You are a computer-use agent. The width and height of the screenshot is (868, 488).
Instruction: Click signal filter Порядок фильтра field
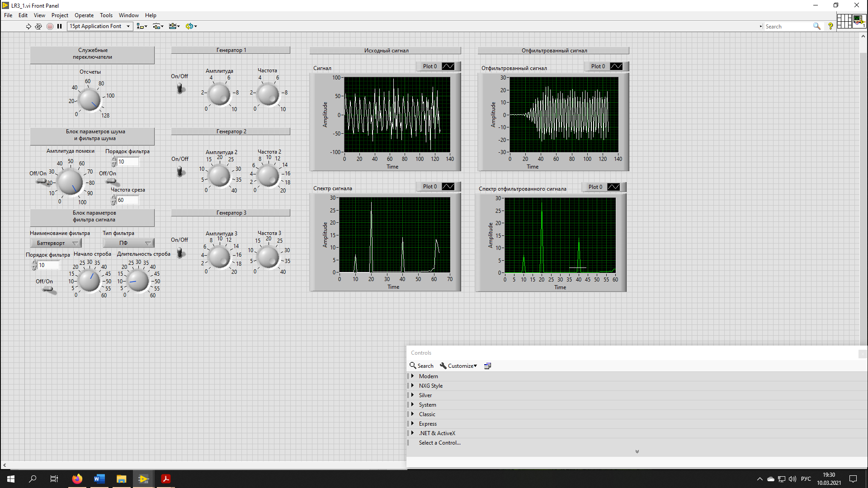49,265
